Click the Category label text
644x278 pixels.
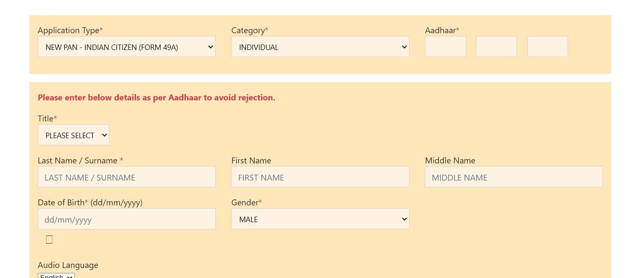point(248,31)
